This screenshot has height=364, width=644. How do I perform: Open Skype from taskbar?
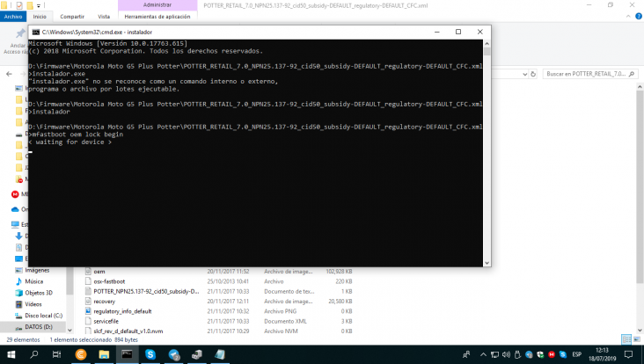point(150,354)
